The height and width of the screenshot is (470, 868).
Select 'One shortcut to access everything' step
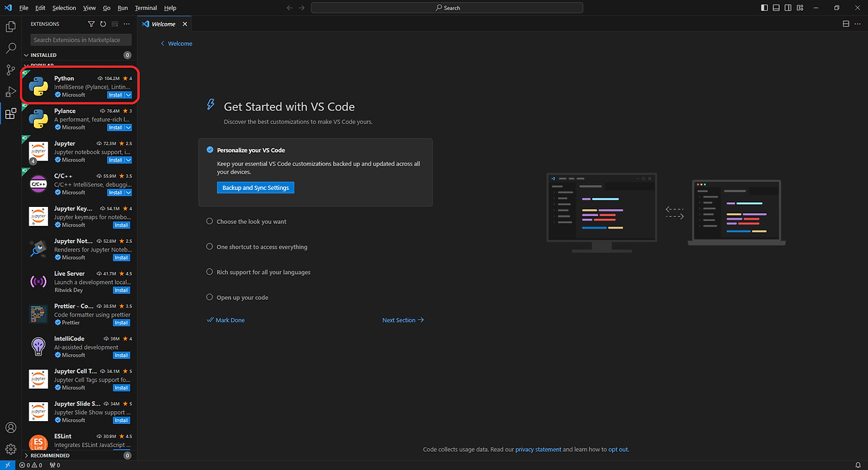click(257, 247)
